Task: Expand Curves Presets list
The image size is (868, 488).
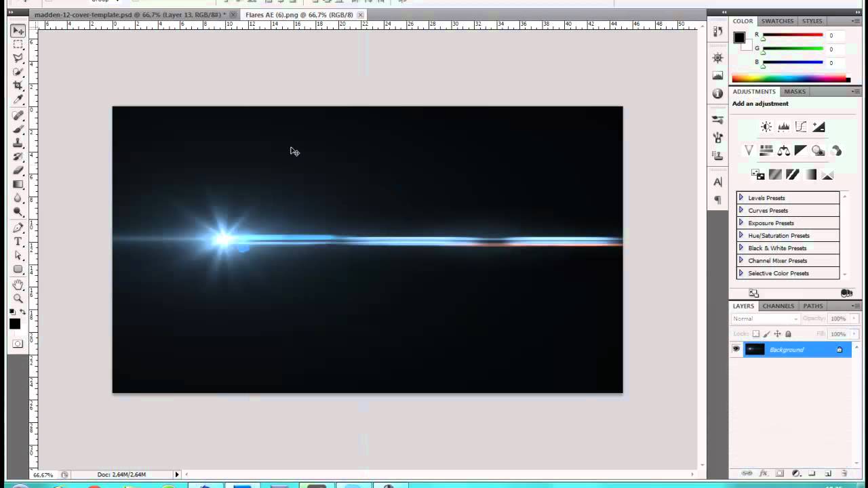Action: pos(741,210)
